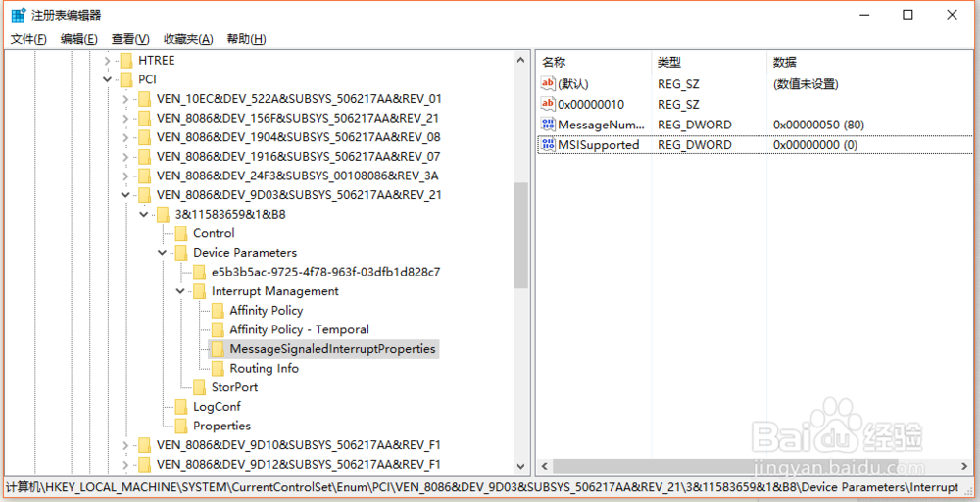Screen dimensions: 980x502
Task: Click tree pane scroll down arrow
Action: pos(520,467)
